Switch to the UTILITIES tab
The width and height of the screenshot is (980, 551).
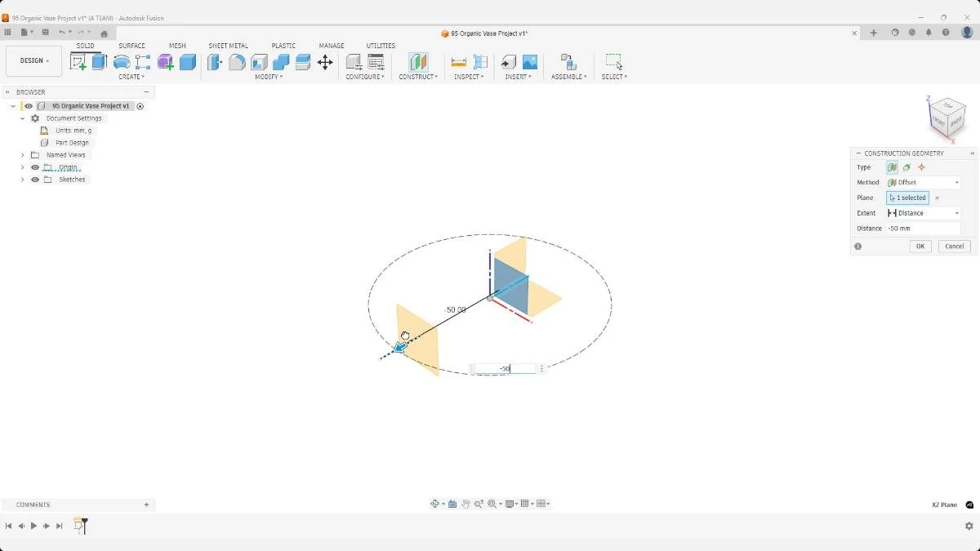pyautogui.click(x=381, y=46)
